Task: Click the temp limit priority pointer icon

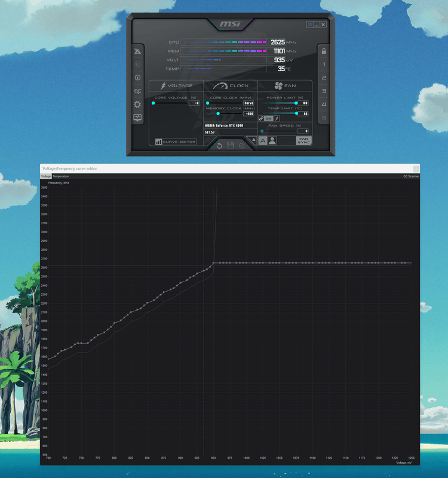Action: pyautogui.click(x=277, y=118)
